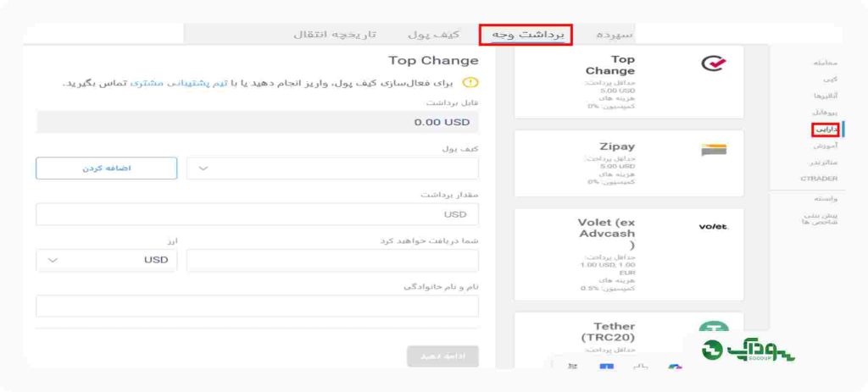Viewport: 868px width, 392px height.
Task: Open کپی in the sidebar
Action: click(831, 79)
